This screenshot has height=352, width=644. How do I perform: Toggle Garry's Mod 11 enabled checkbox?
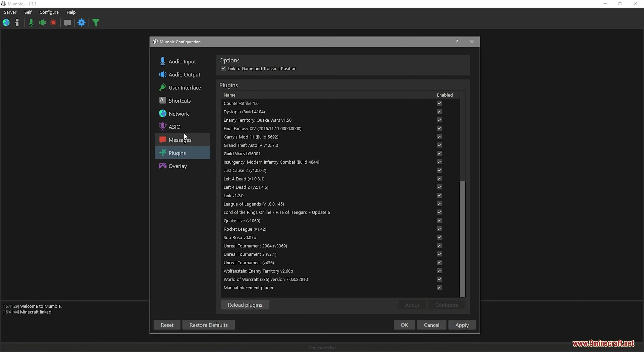(x=439, y=137)
